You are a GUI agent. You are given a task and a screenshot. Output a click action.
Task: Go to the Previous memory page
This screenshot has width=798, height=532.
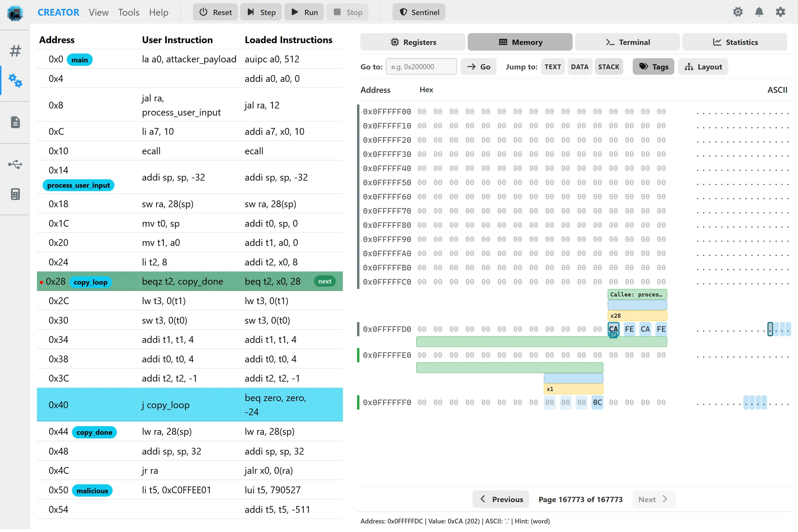[x=501, y=499]
